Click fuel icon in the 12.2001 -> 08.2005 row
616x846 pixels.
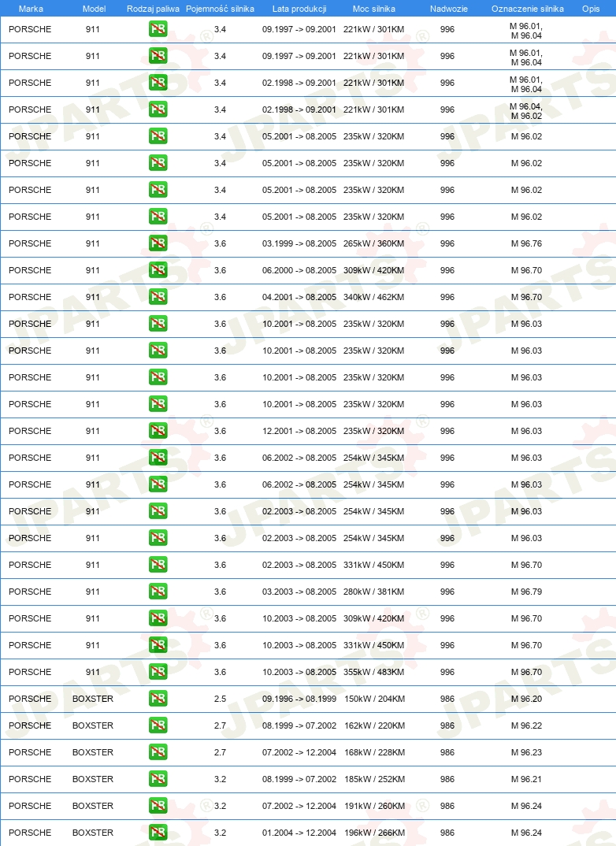pos(158,431)
